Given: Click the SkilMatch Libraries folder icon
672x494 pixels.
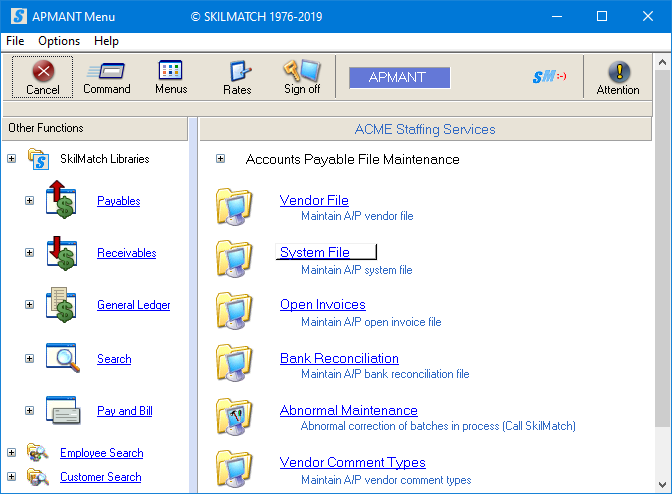Looking at the screenshot, I should point(38,159).
